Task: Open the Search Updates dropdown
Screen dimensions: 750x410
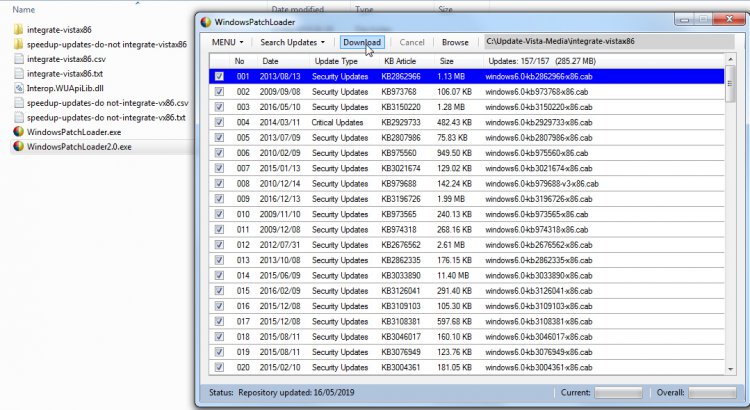Action: [x=292, y=42]
